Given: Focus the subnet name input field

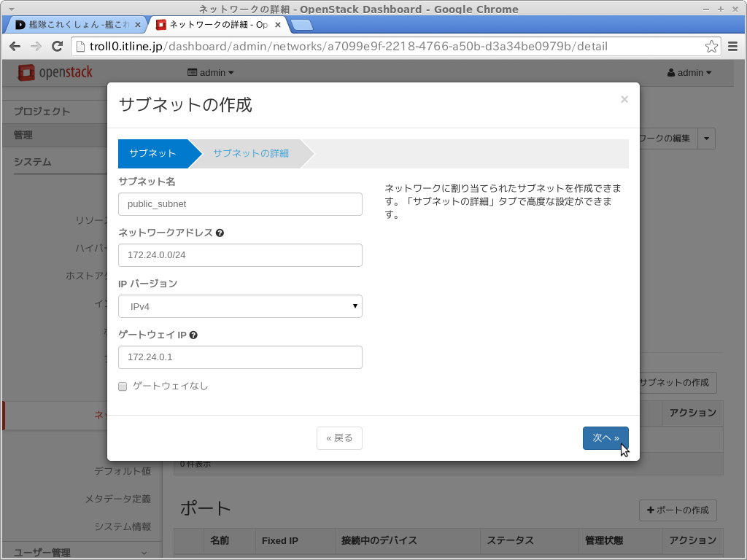Looking at the screenshot, I should pyautogui.click(x=240, y=204).
